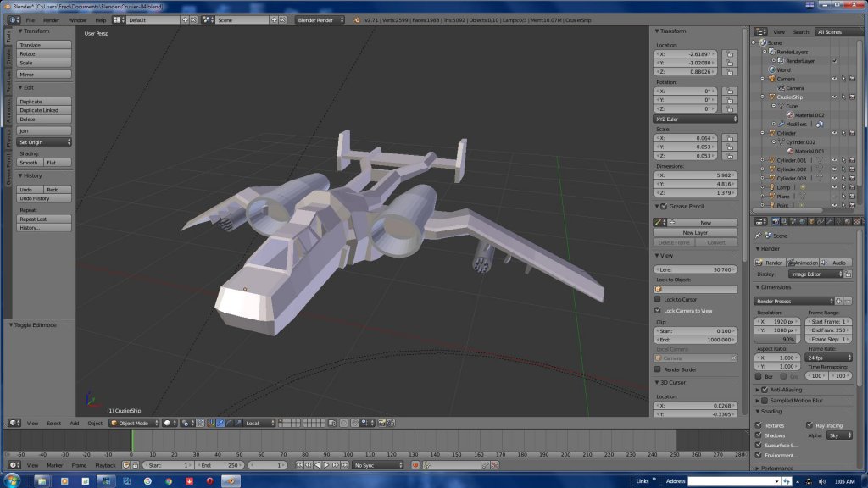Disable Lock Camera to View checkbox
The height and width of the screenshot is (488, 868).
[658, 310]
